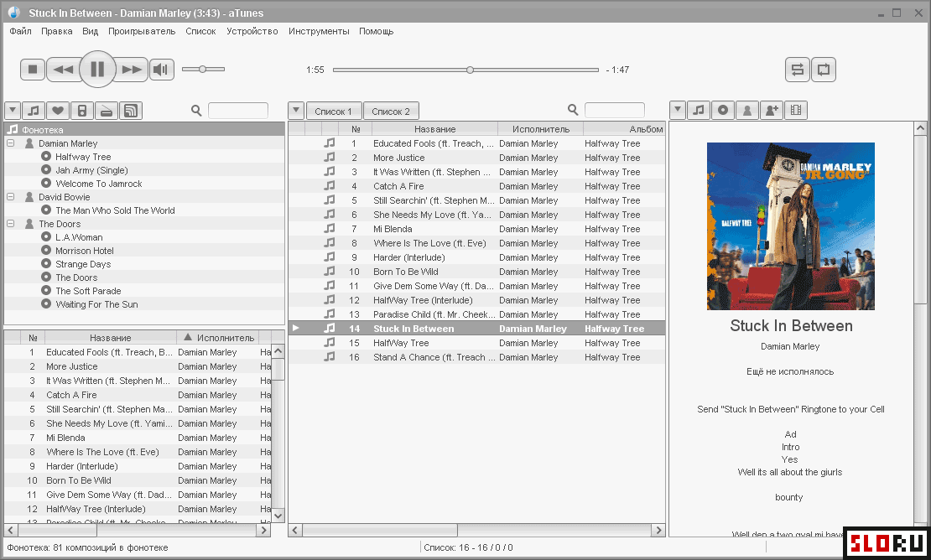
Task: Open the Устройство menu
Action: [x=252, y=31]
